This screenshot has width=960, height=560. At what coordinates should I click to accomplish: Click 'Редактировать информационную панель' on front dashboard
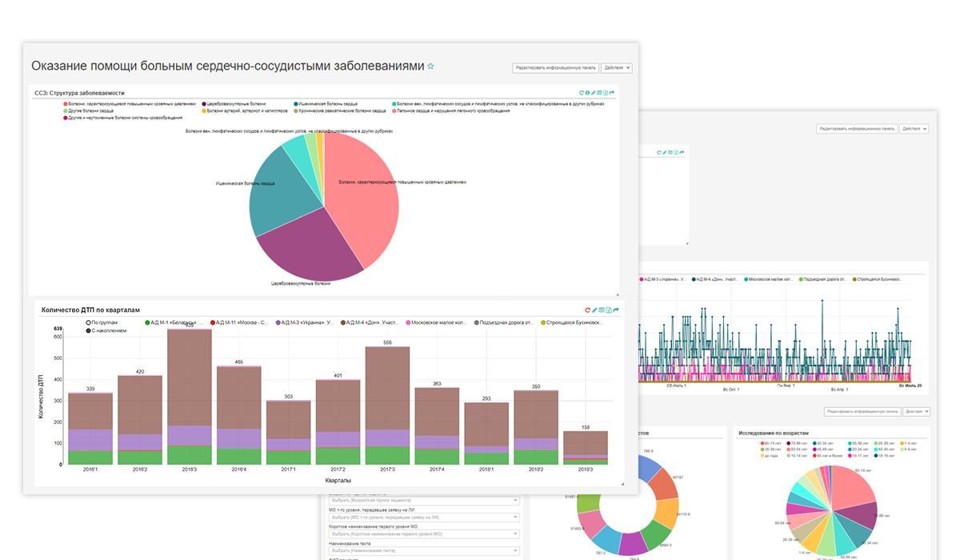pyautogui.click(x=555, y=68)
